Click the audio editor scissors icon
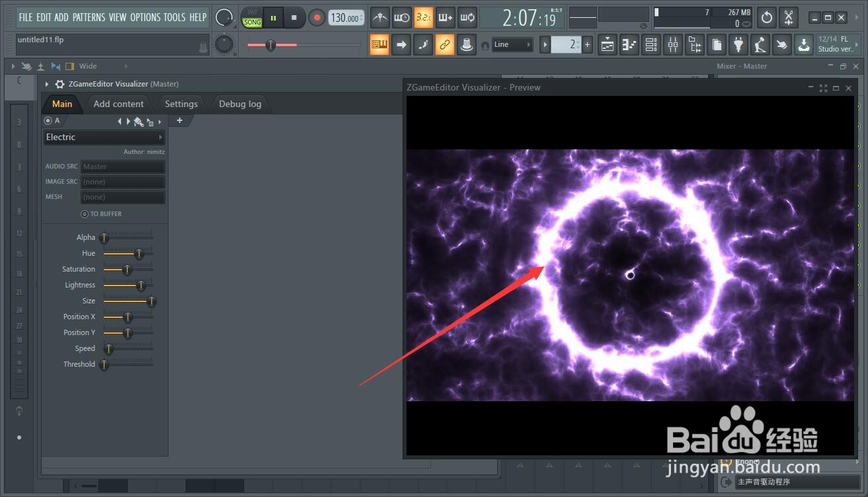The width and height of the screenshot is (868, 497). click(x=789, y=18)
